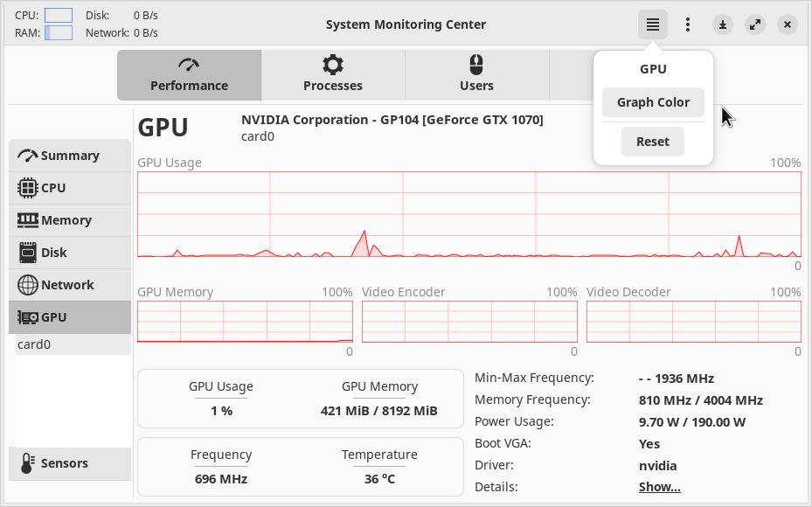The width and height of the screenshot is (812, 507).
Task: Click the download arrow header button
Action: click(x=723, y=24)
